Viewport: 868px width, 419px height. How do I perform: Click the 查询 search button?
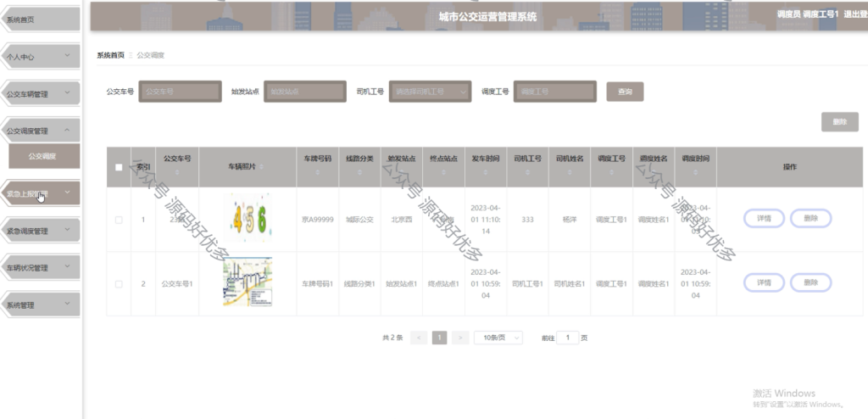tap(625, 92)
